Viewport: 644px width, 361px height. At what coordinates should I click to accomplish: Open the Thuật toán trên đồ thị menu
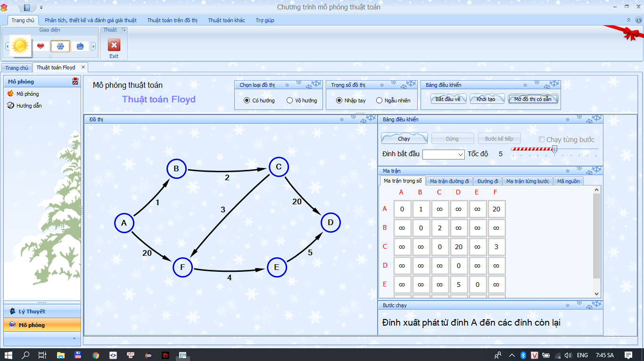pos(172,20)
